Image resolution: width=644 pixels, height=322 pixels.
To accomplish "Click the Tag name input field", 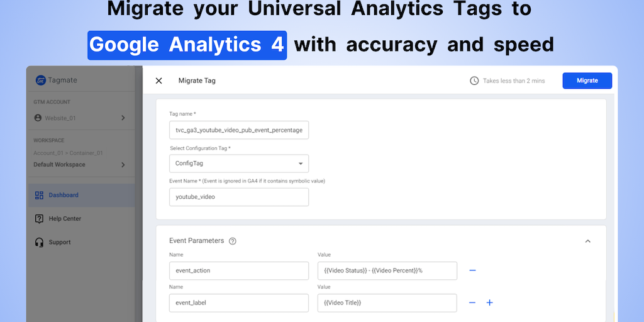I will [239, 130].
